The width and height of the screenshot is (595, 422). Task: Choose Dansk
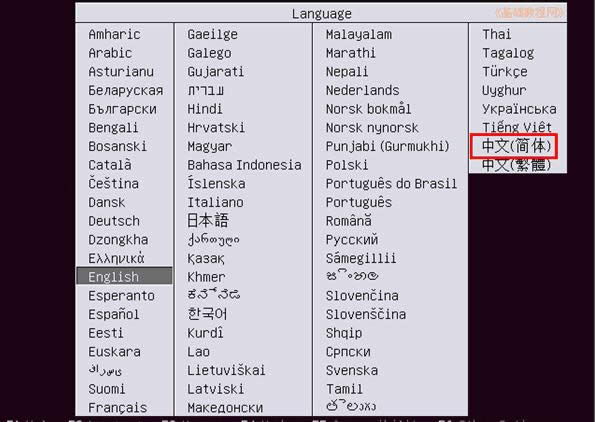coord(107,203)
